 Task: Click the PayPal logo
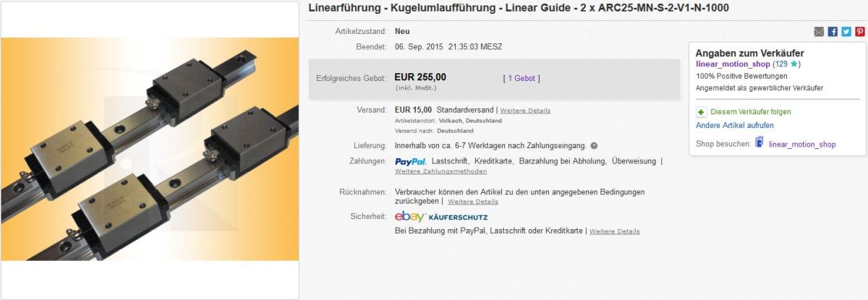coord(411,161)
